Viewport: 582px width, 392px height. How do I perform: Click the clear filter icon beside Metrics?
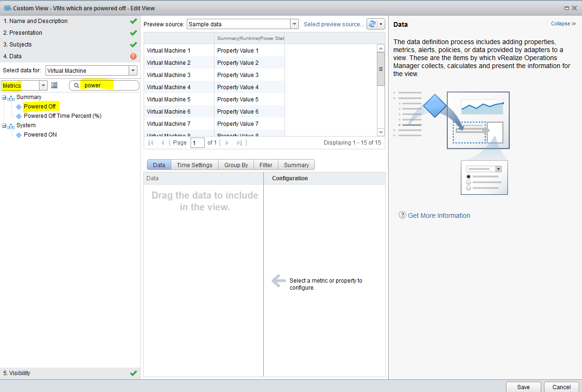click(54, 85)
